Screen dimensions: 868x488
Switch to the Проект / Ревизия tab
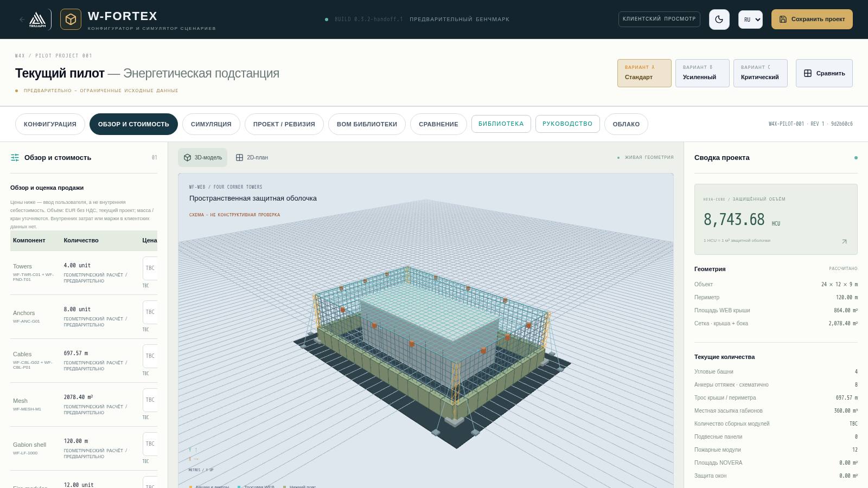pyautogui.click(x=284, y=124)
